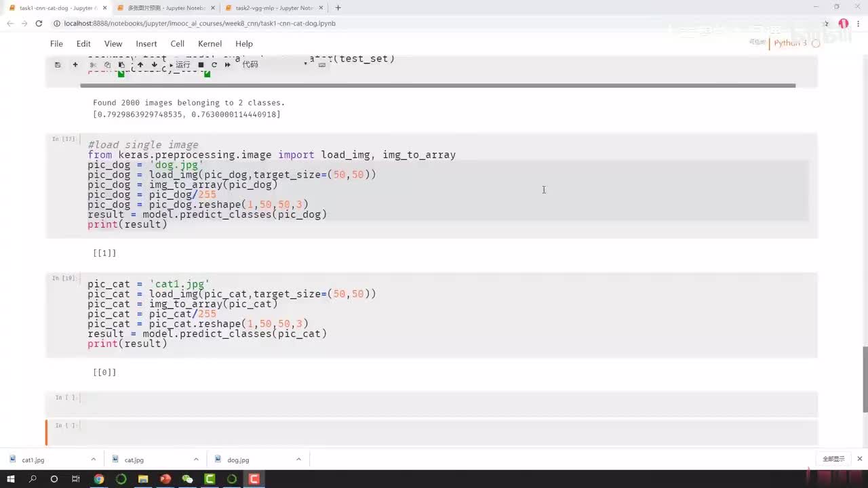Open Chrome's three-dot menu
This screenshot has height=488, width=868.
[x=859, y=24]
